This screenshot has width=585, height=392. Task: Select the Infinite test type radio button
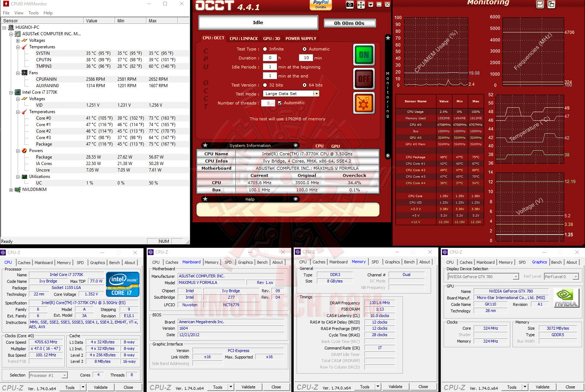click(x=265, y=49)
